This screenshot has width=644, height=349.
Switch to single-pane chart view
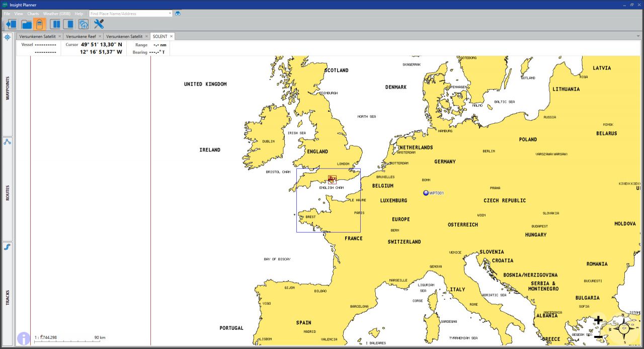68,24
